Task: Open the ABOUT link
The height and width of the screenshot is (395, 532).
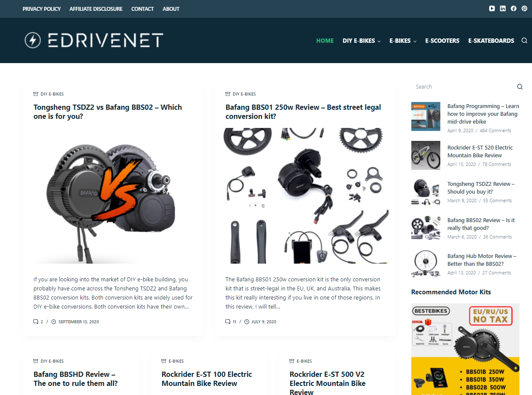Action: (171, 9)
